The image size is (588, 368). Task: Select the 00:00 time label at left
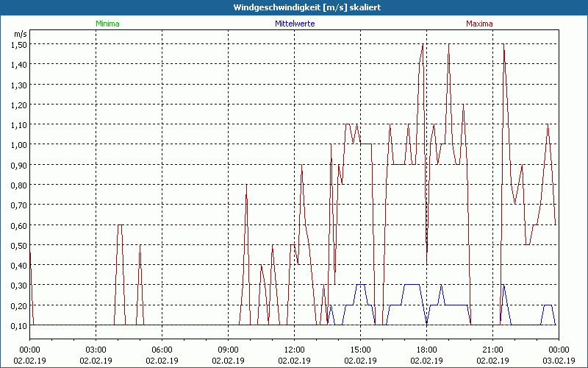coord(29,350)
